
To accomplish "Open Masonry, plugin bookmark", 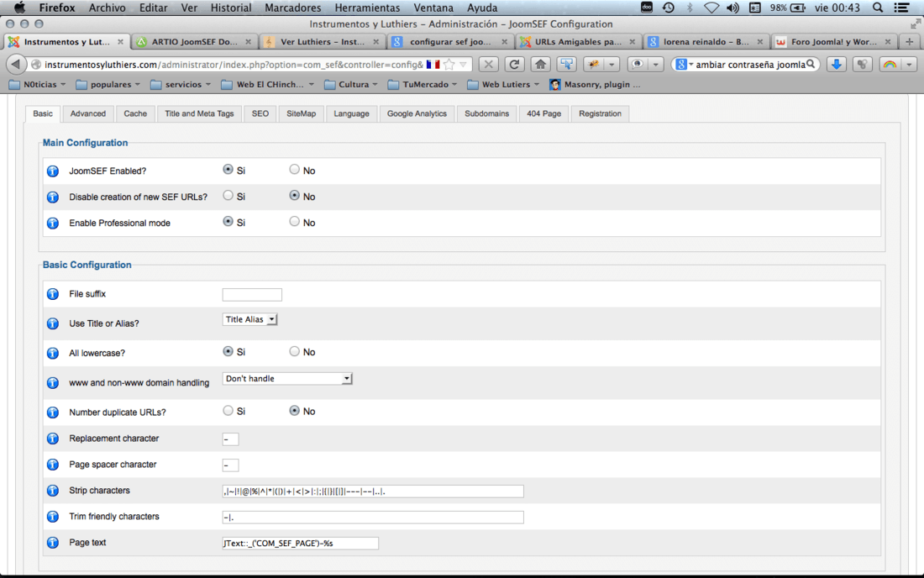I will tap(595, 84).
